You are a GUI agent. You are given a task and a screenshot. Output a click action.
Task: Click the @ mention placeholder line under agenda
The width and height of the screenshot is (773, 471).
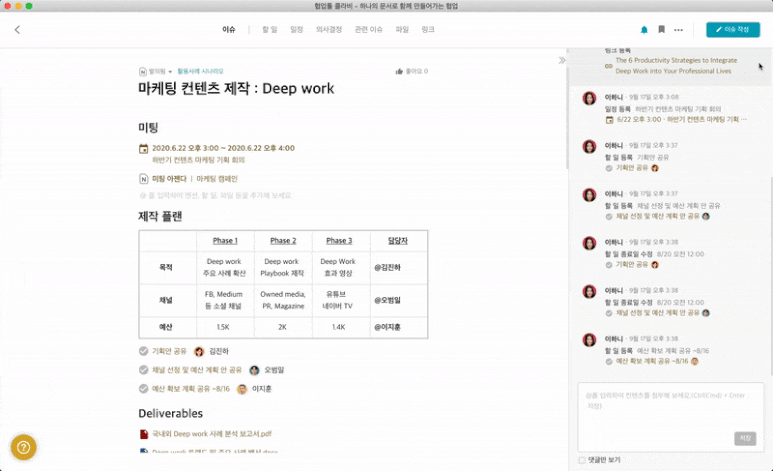pyautogui.click(x=216, y=196)
